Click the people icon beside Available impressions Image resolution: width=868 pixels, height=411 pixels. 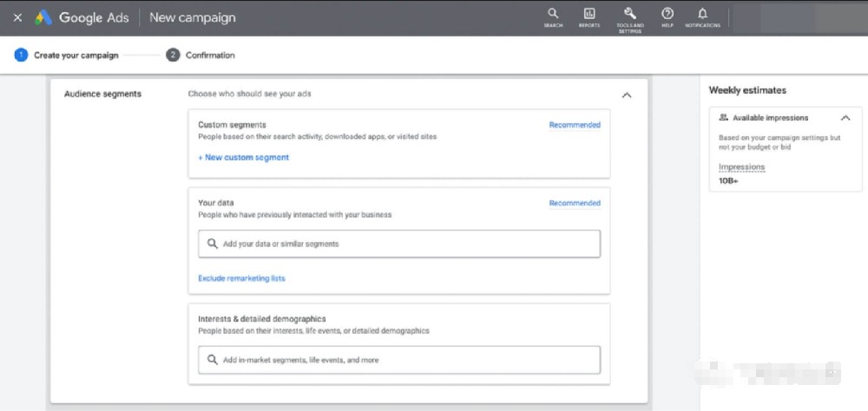pos(724,118)
